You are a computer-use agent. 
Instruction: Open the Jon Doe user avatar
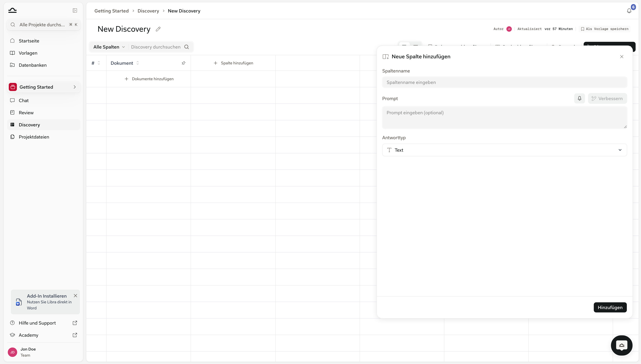click(x=12, y=352)
